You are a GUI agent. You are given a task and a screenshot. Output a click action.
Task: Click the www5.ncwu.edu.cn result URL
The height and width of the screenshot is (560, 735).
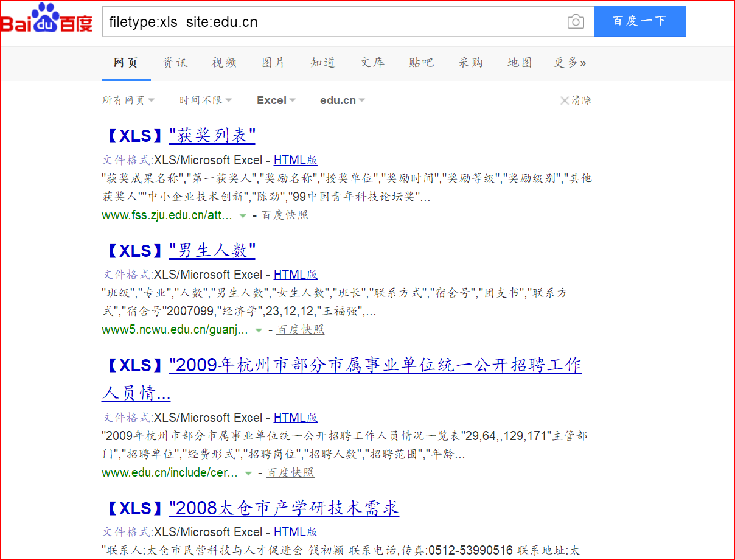[x=175, y=329]
